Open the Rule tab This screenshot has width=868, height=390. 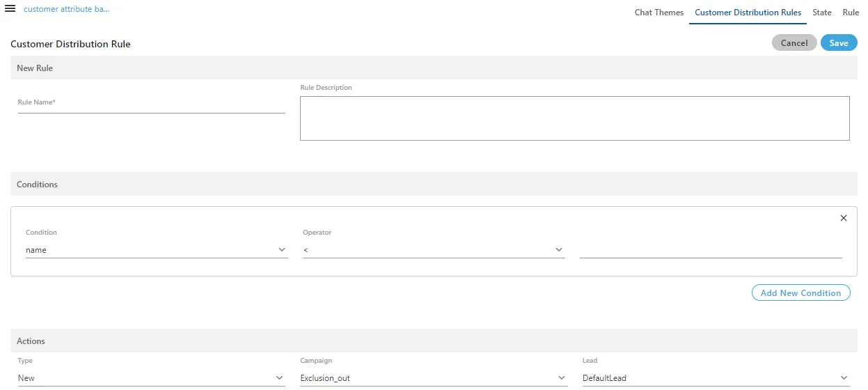tap(851, 13)
